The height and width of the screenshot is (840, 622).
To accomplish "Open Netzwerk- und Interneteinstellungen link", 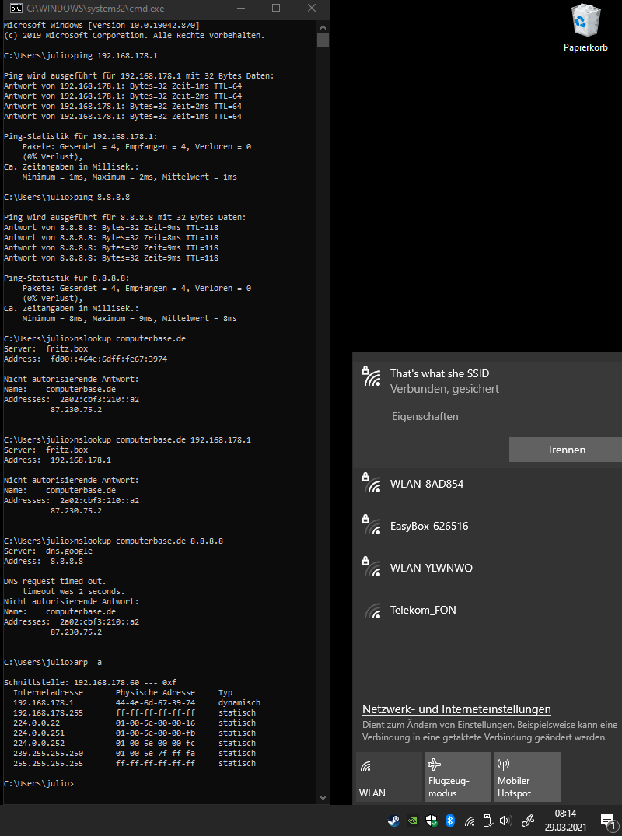I will [456, 709].
